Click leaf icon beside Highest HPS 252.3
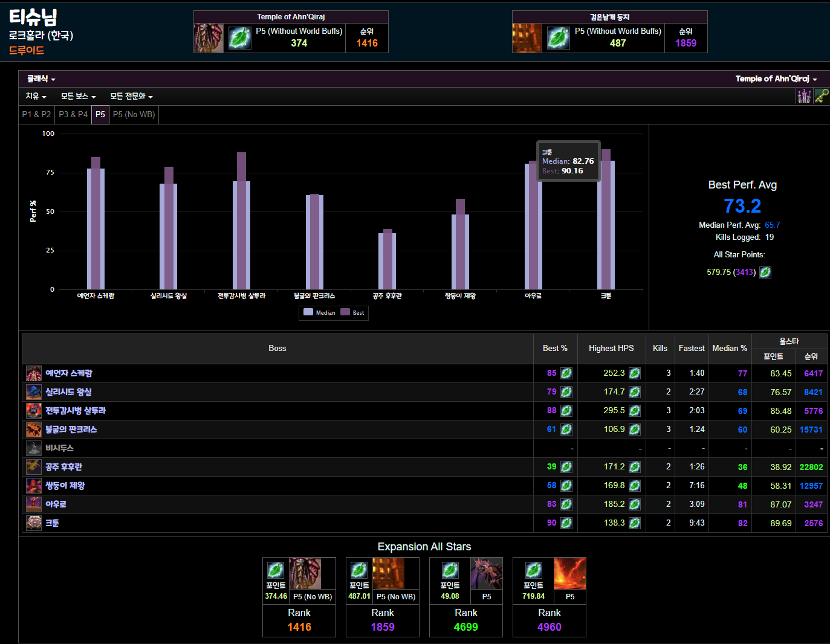This screenshot has width=830, height=644. pos(635,373)
